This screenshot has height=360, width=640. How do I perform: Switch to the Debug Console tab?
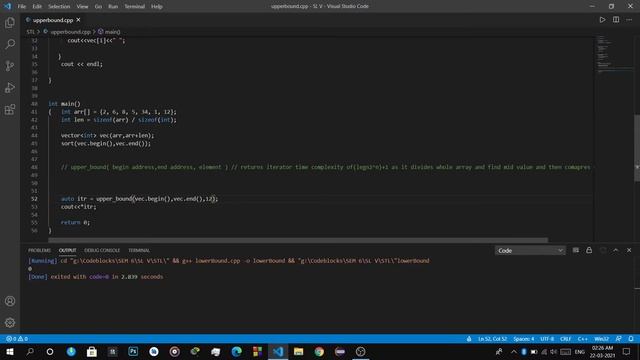(x=102, y=250)
